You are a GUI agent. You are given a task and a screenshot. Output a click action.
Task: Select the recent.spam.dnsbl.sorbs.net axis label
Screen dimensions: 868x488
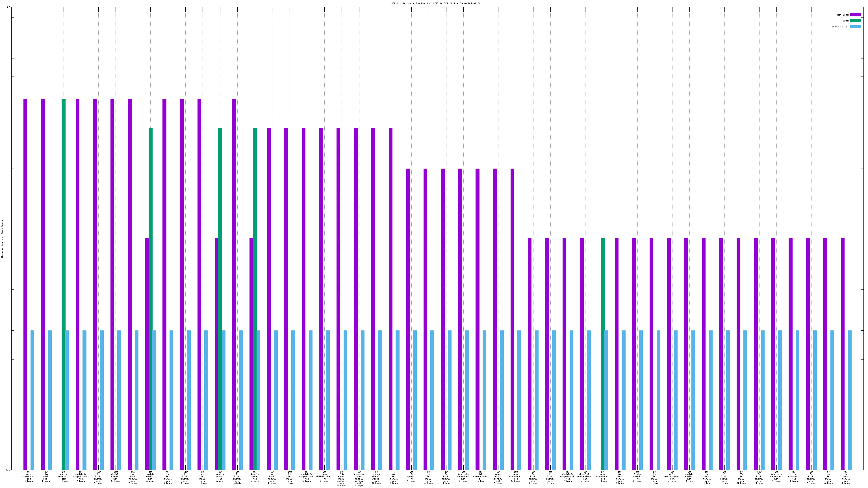coord(359,479)
